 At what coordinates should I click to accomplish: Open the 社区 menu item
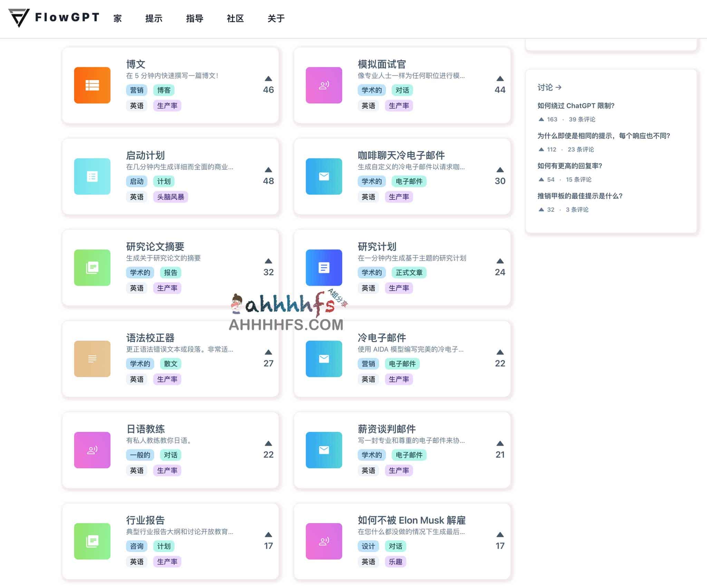click(x=235, y=19)
